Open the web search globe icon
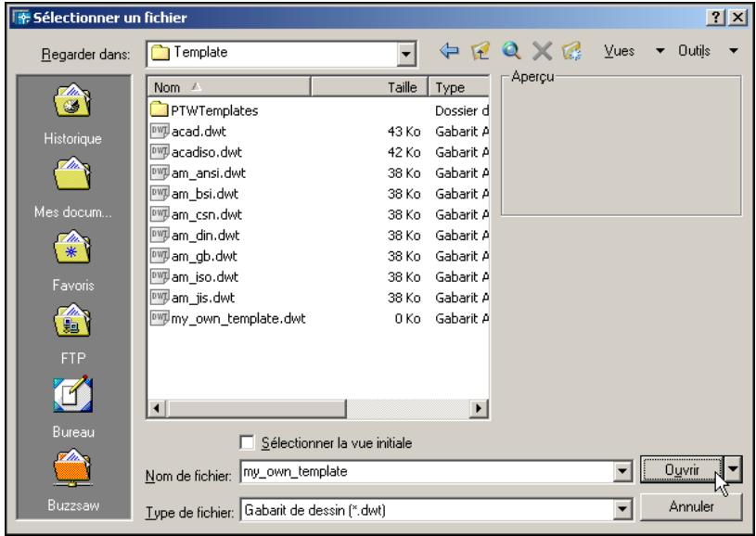 [511, 51]
